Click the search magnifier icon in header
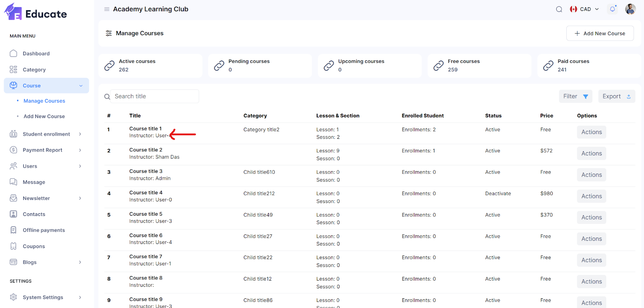644x308 pixels. click(559, 9)
